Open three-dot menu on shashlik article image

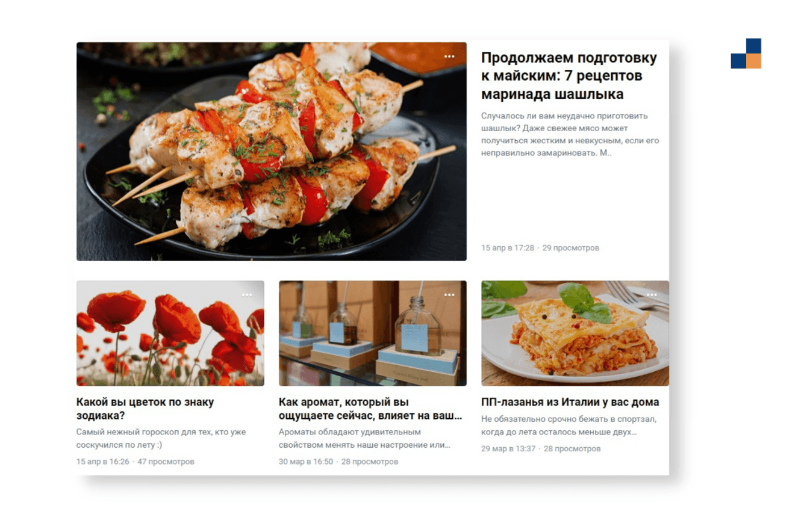click(449, 57)
